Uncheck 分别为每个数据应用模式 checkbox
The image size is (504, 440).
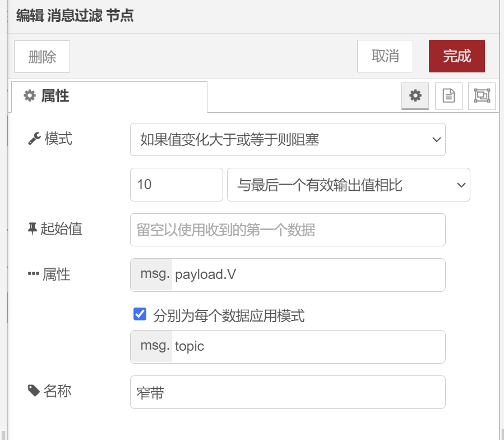(140, 314)
